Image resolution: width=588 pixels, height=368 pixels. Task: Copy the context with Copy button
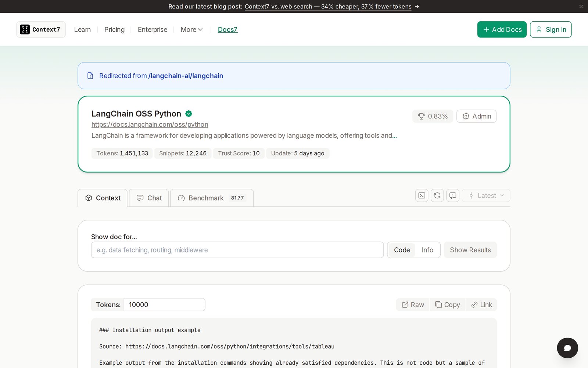point(447,305)
